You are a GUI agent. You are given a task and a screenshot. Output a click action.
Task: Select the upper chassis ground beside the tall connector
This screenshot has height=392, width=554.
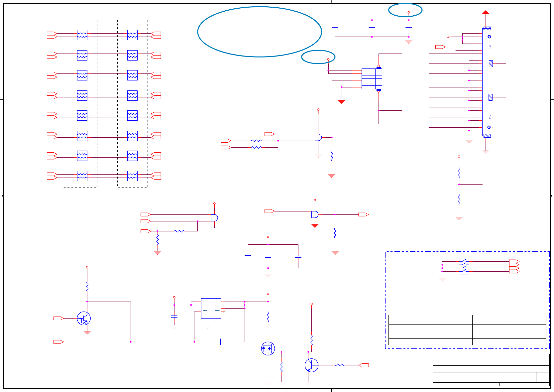[507, 64]
